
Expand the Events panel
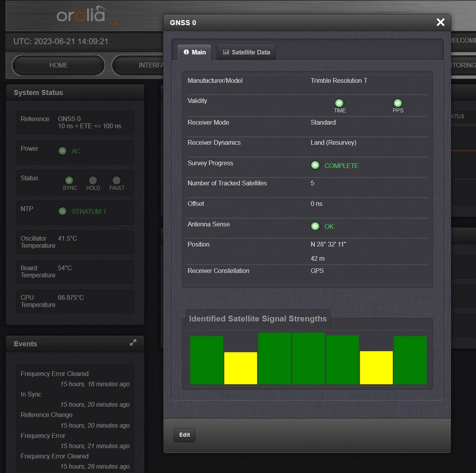133,342
